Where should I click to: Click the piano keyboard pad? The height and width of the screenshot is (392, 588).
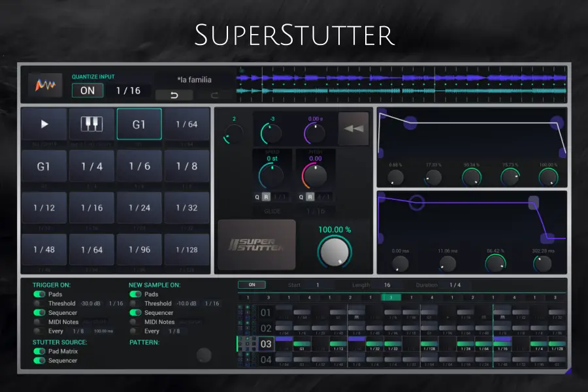91,124
